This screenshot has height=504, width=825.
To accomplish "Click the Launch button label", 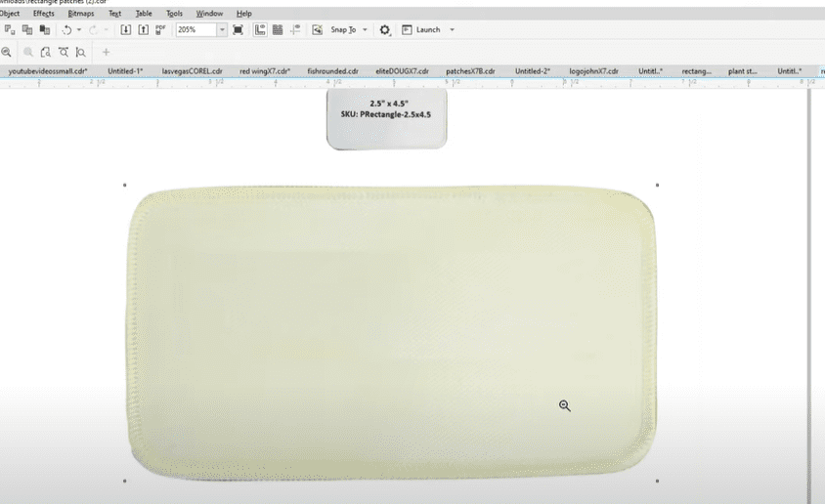I will point(428,30).
